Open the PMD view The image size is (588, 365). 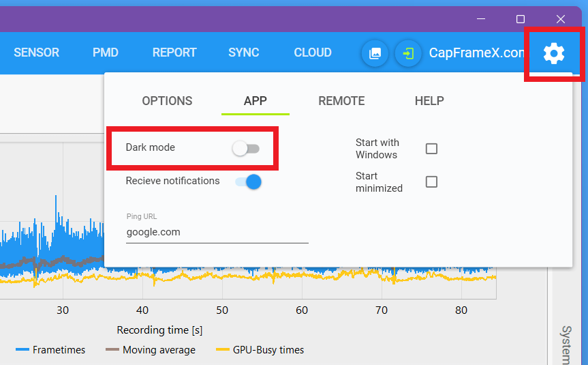pos(106,53)
